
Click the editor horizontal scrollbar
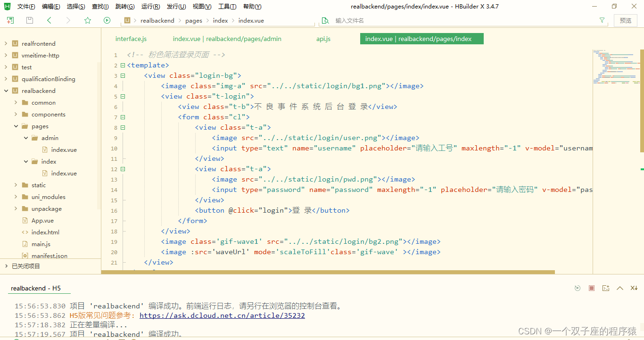[328, 272]
